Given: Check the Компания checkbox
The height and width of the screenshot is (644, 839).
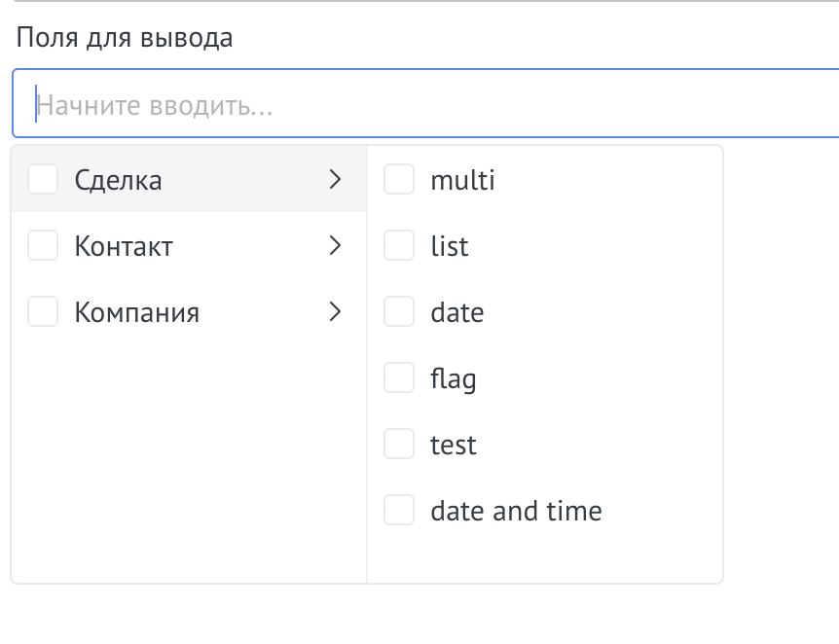Looking at the screenshot, I should coord(43,312).
